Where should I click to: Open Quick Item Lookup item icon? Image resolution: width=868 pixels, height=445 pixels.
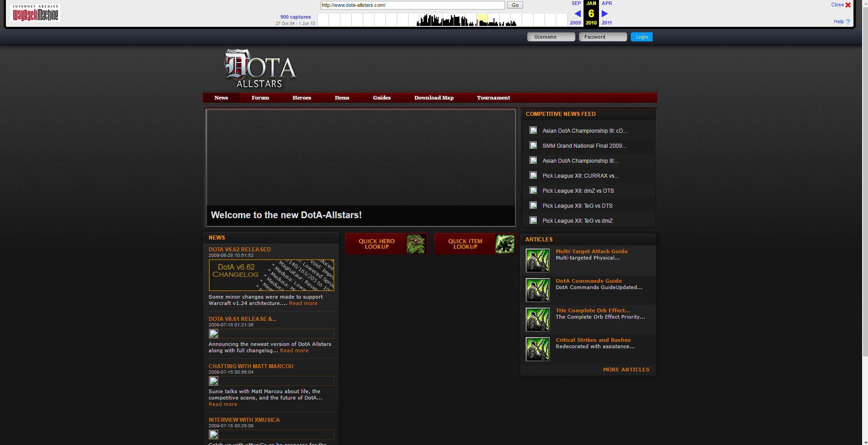504,244
